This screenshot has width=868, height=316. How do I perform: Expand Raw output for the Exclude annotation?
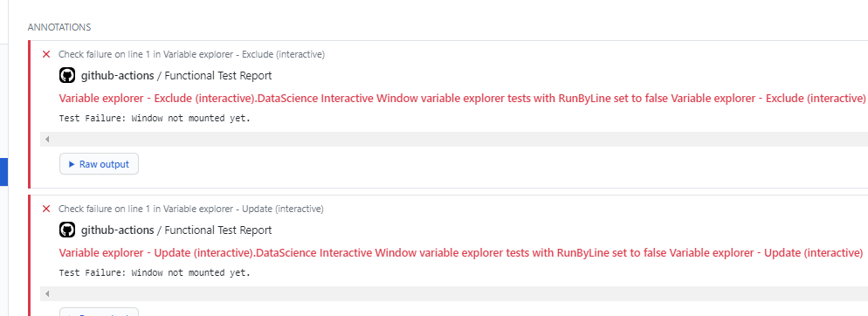point(99,164)
